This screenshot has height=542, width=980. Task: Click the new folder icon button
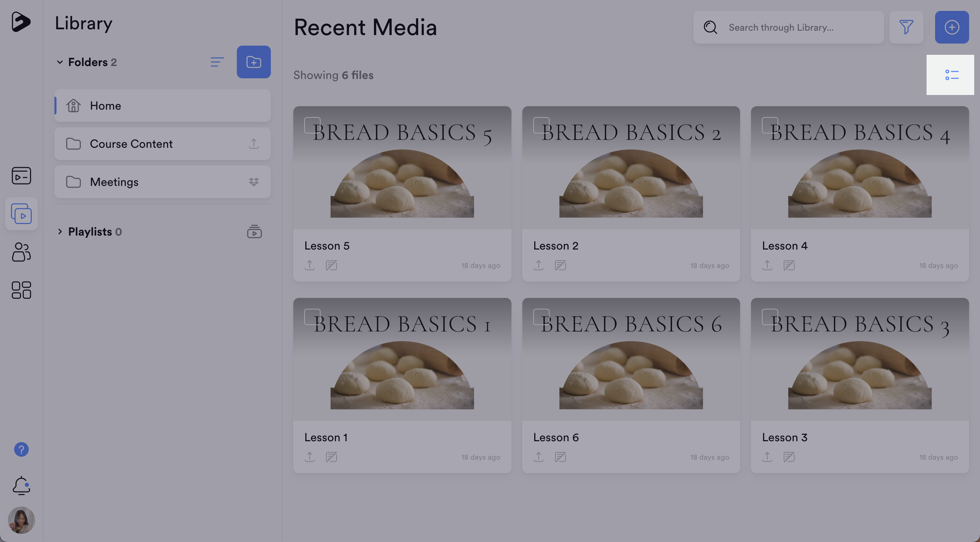click(254, 62)
